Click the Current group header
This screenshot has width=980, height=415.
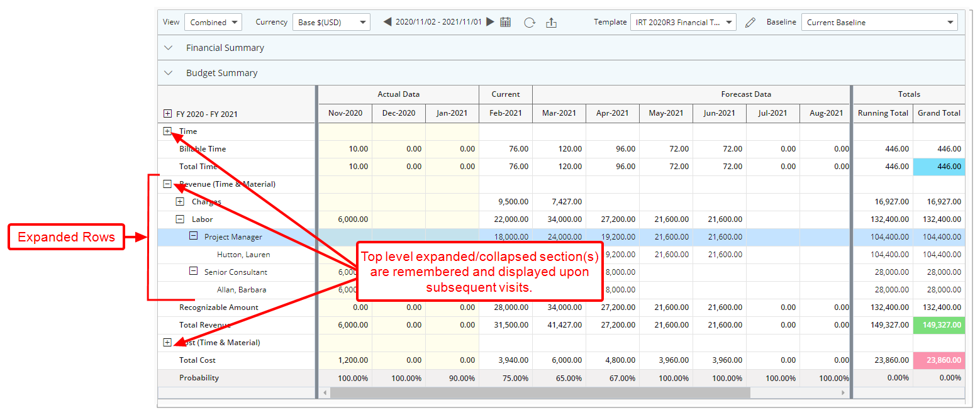(506, 94)
